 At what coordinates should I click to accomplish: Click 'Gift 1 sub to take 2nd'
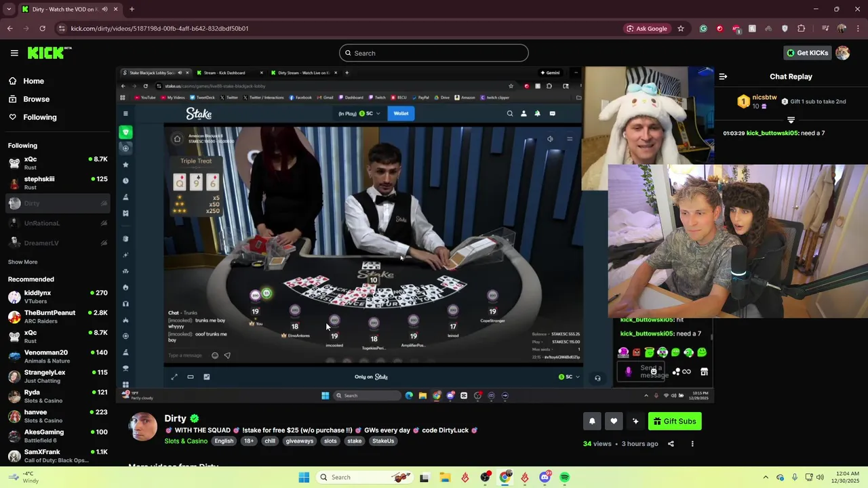(x=813, y=102)
